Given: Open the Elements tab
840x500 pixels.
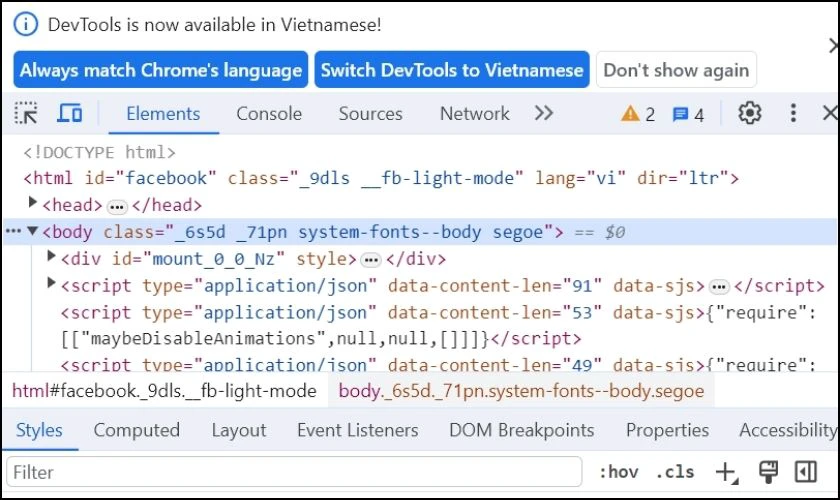Looking at the screenshot, I should [x=163, y=114].
